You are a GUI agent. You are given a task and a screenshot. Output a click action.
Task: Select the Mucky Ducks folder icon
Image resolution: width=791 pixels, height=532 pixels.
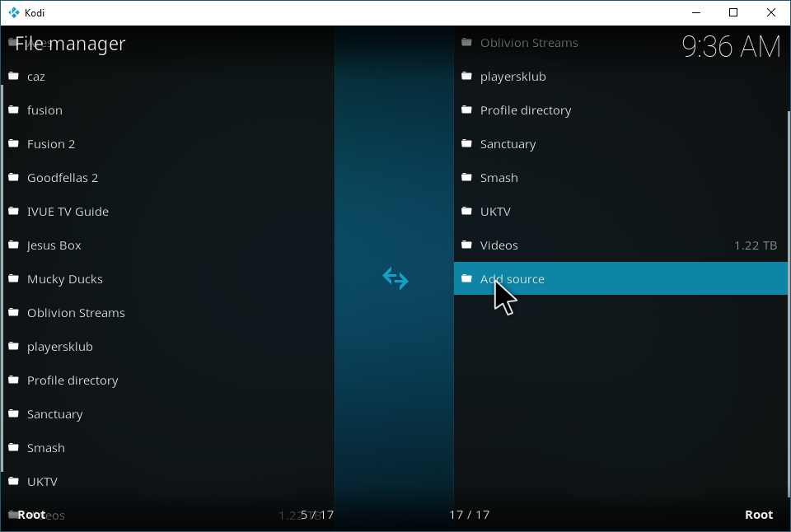(14, 279)
